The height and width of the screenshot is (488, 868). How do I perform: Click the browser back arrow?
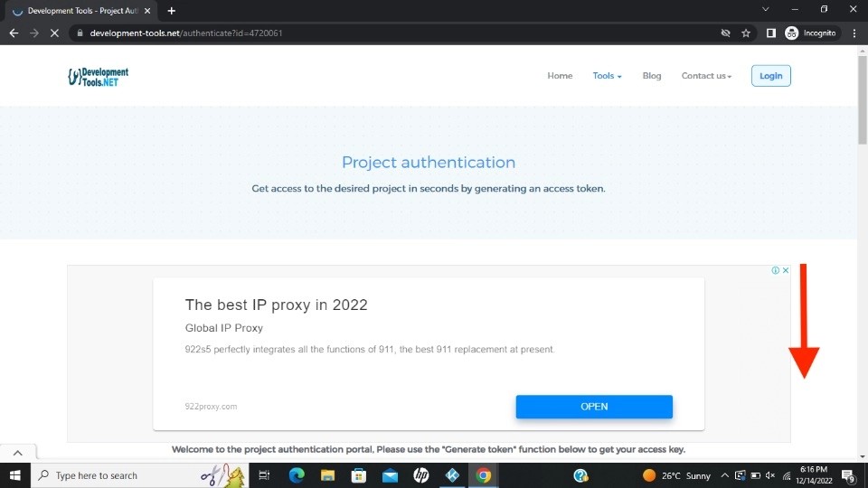coord(14,33)
